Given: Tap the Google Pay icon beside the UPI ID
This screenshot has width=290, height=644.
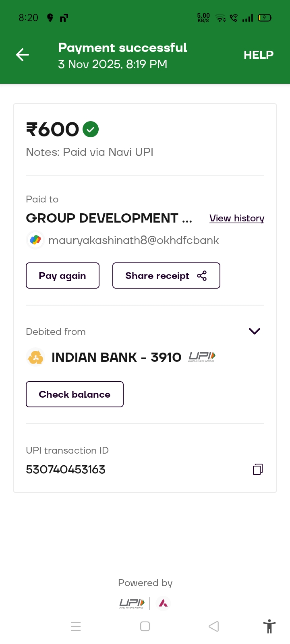Looking at the screenshot, I should 35,240.
